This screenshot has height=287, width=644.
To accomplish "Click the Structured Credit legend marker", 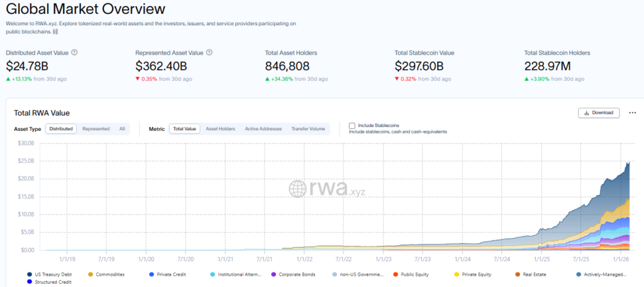I will [30, 282].
